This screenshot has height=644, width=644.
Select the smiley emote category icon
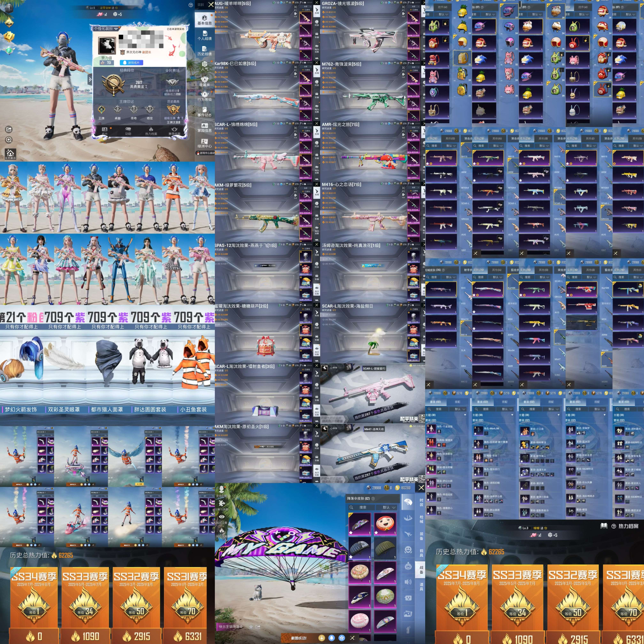pos(408,550)
